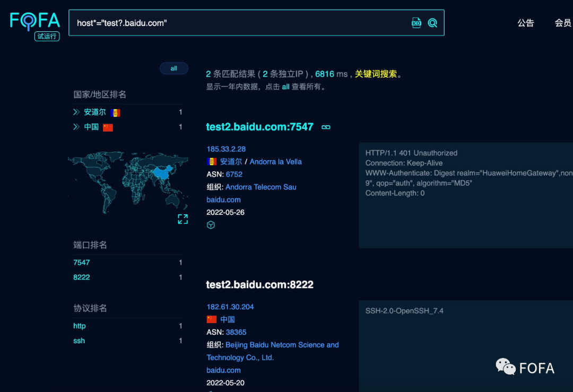Click the IP address 182.61.30.204
573x392 pixels.
coord(230,307)
